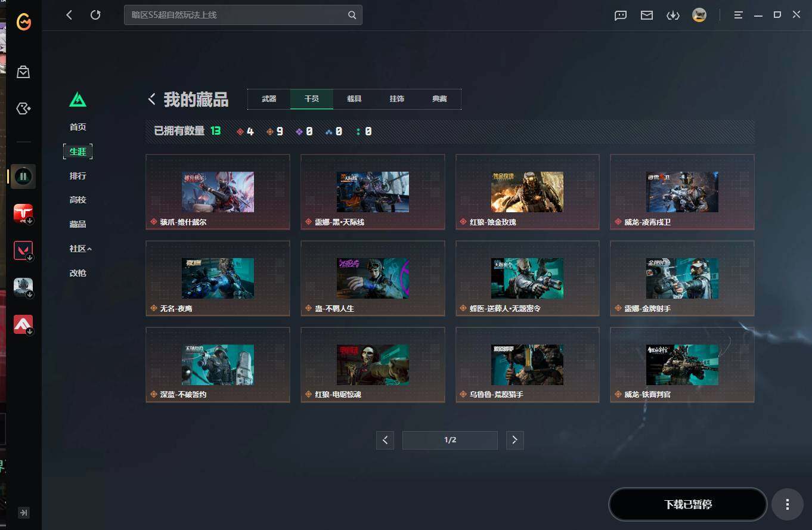
Task: Click the purple rarity count 0
Action: pyautogui.click(x=304, y=131)
